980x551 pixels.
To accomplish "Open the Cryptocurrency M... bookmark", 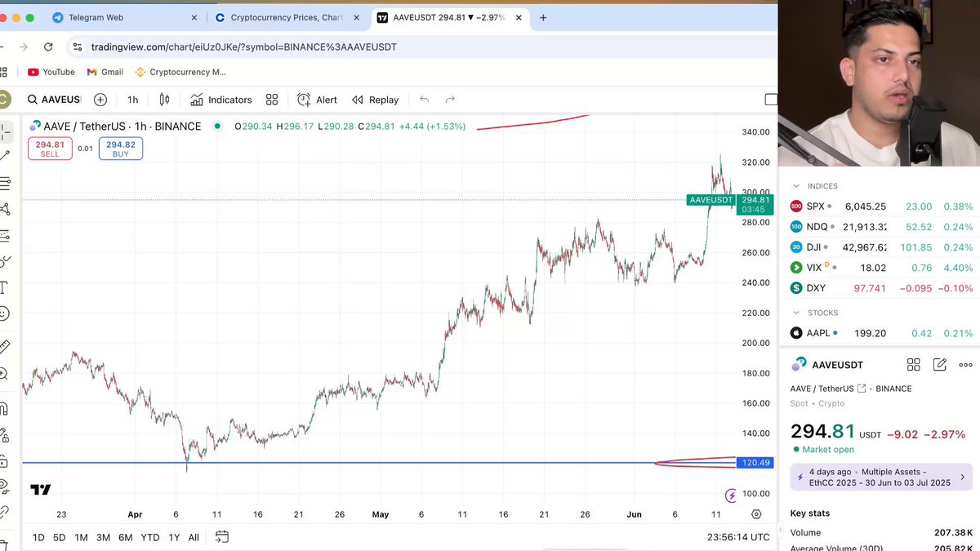I will pos(180,72).
